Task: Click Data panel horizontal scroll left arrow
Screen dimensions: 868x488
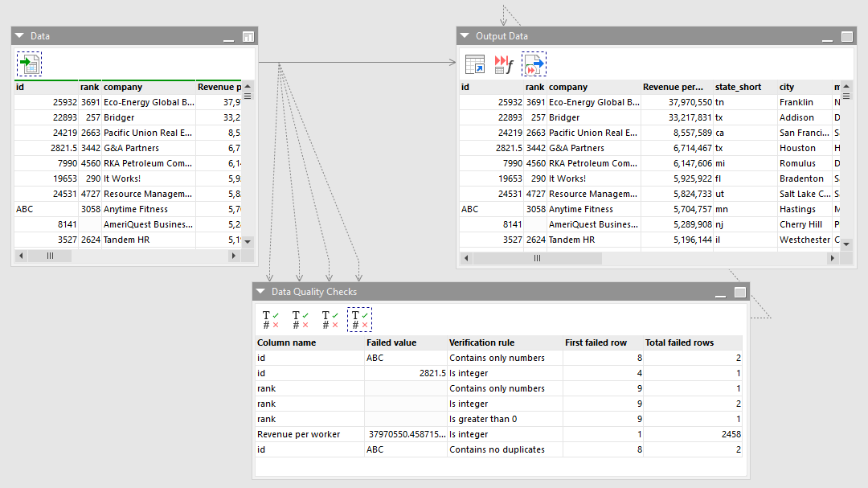Action: (21, 256)
